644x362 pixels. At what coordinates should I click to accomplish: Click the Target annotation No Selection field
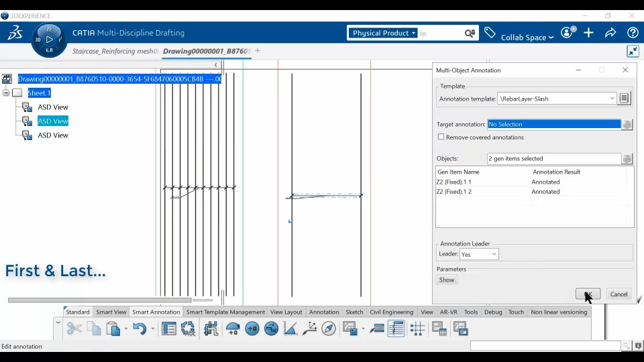click(x=554, y=125)
